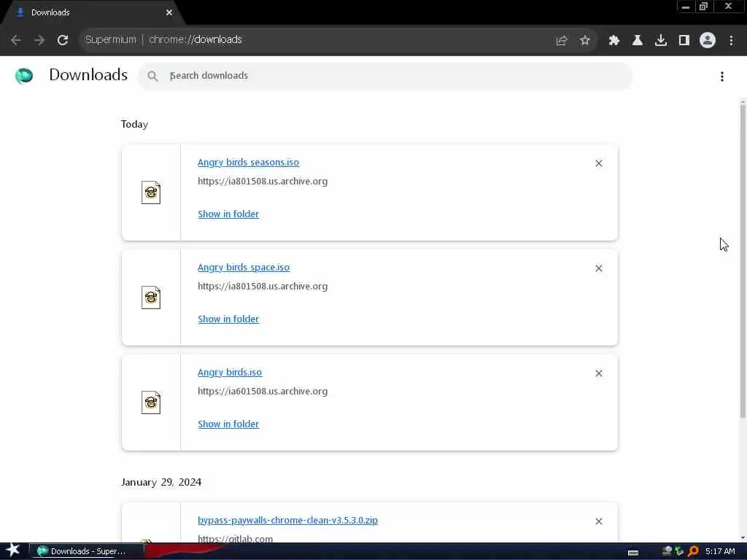Show Angry birds.iso in folder
The height and width of the screenshot is (560, 747).
(x=228, y=424)
